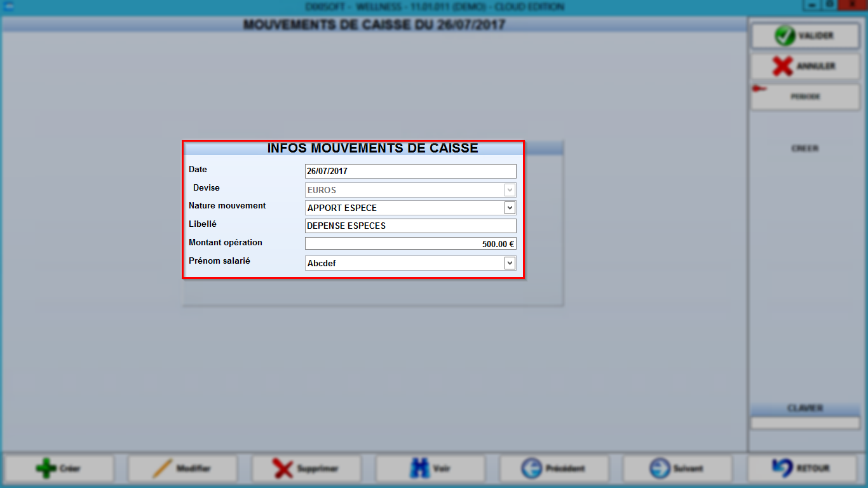The width and height of the screenshot is (868, 488).
Task: Click the red X Supprimer icon
Action: [283, 469]
